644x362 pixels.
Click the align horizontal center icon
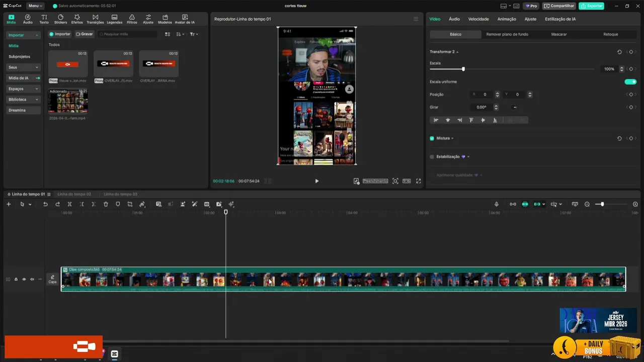point(448,120)
